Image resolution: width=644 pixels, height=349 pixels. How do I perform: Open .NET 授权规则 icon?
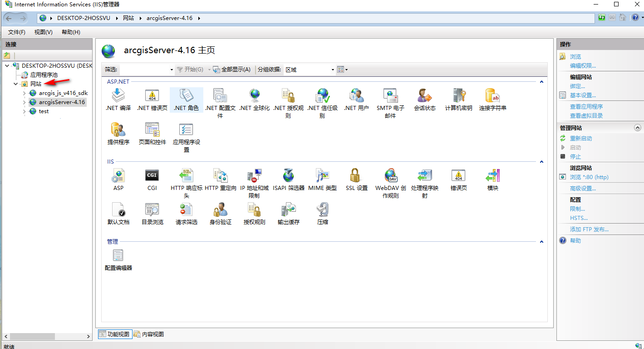pyautogui.click(x=288, y=104)
